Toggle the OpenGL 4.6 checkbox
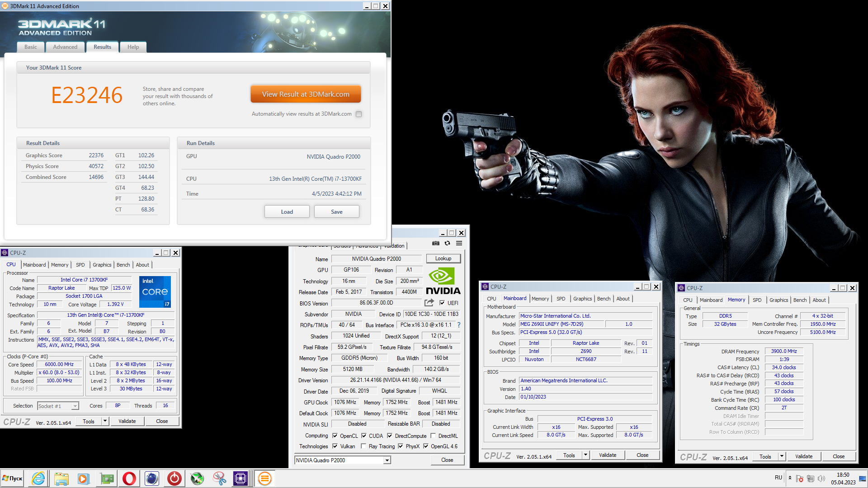The width and height of the screenshot is (868, 488). point(425,446)
